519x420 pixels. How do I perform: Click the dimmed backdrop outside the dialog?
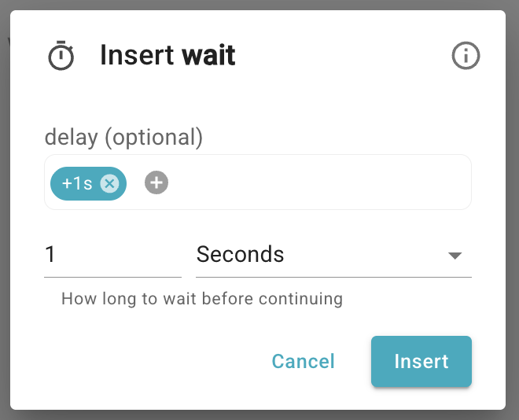point(512,236)
